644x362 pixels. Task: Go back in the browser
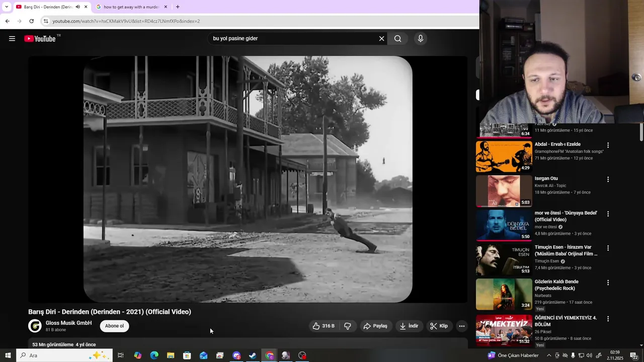(7, 21)
